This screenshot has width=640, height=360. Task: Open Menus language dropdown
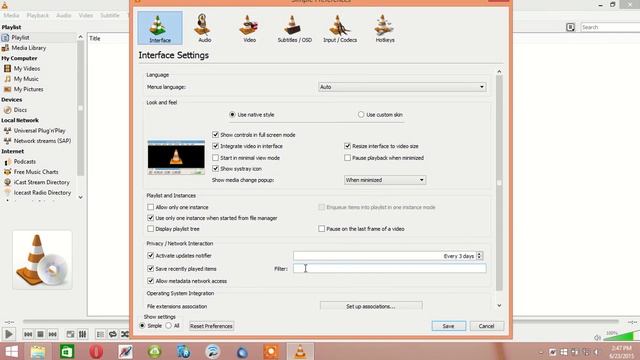tap(402, 87)
